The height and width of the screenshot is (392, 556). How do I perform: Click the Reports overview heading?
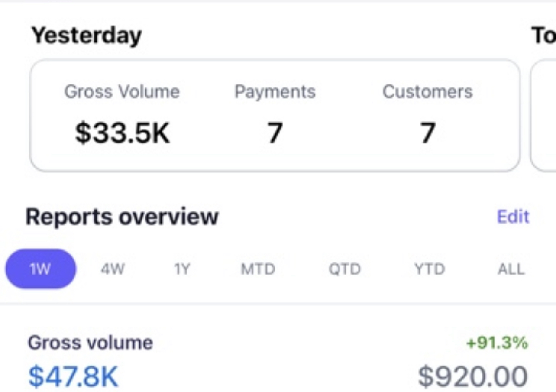pos(122,217)
